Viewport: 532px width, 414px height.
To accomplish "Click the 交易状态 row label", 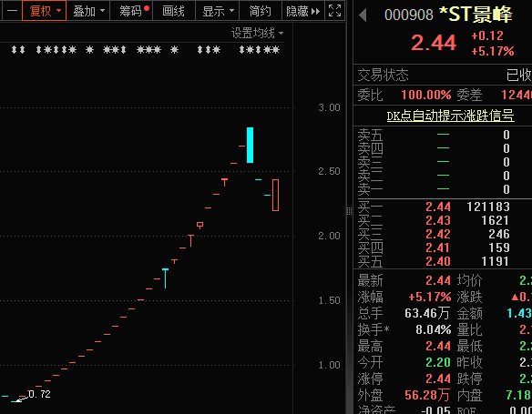I will click(383, 75).
